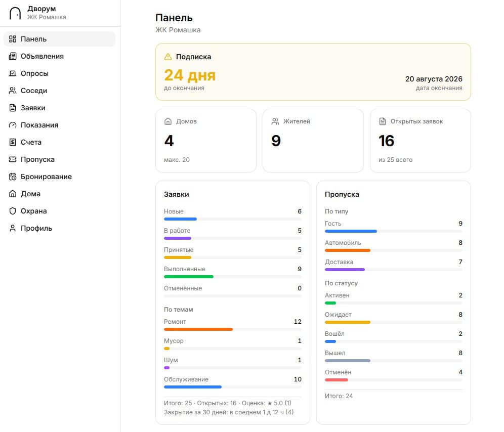Click the warning triangle icon beside Подписка
This screenshot has height=432, width=504.
[168, 57]
